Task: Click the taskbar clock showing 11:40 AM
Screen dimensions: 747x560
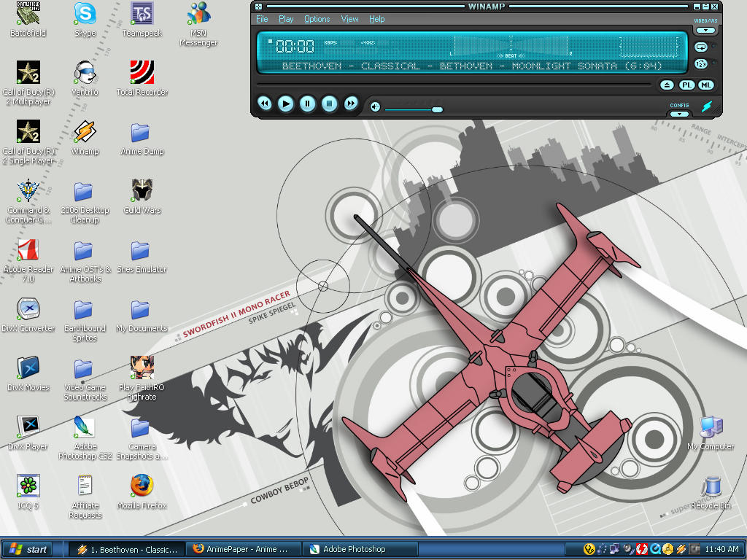Action: point(721,550)
